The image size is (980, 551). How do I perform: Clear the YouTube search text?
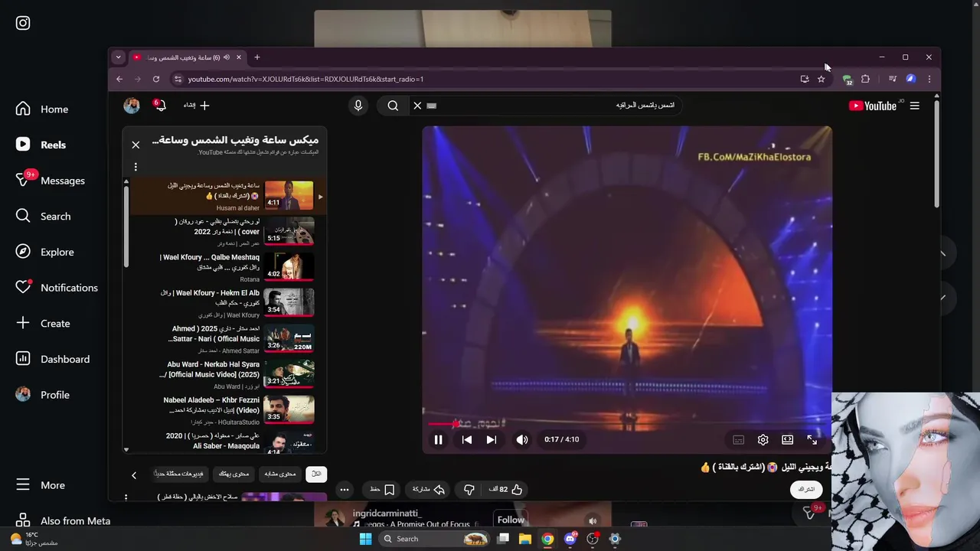click(417, 106)
